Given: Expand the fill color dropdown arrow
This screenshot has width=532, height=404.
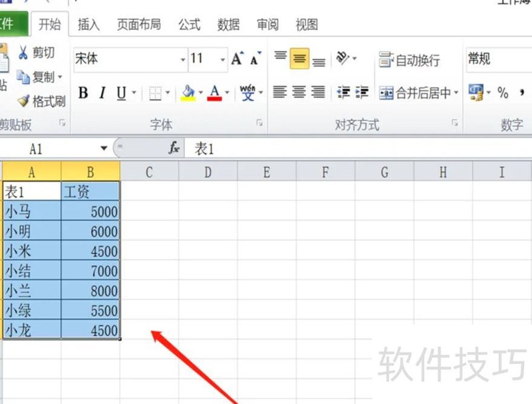Looking at the screenshot, I should click(x=201, y=93).
